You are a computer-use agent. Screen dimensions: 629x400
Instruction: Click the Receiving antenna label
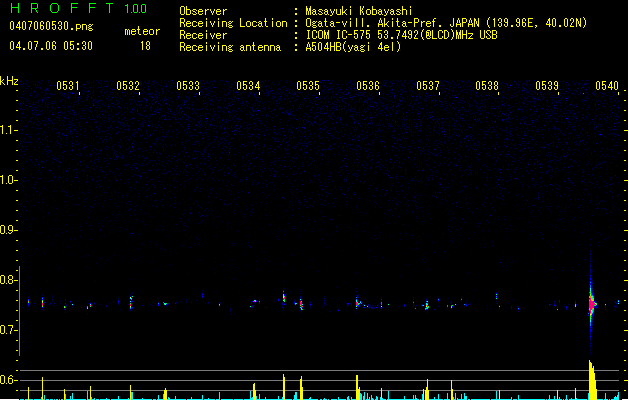[x=230, y=47]
